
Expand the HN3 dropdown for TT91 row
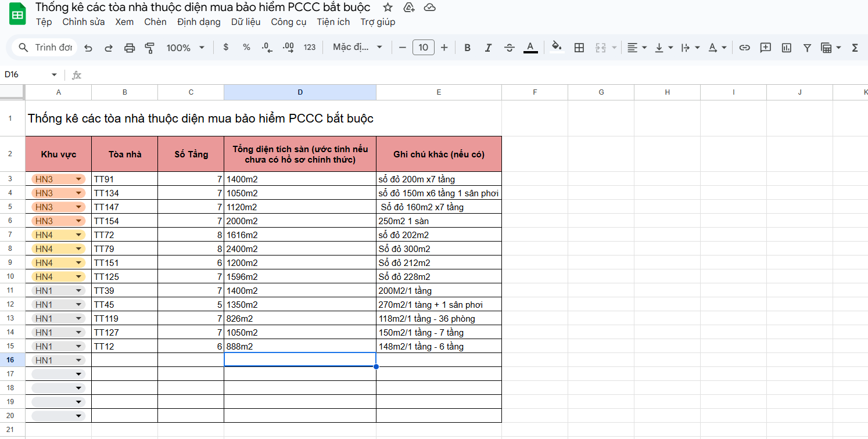click(x=78, y=179)
